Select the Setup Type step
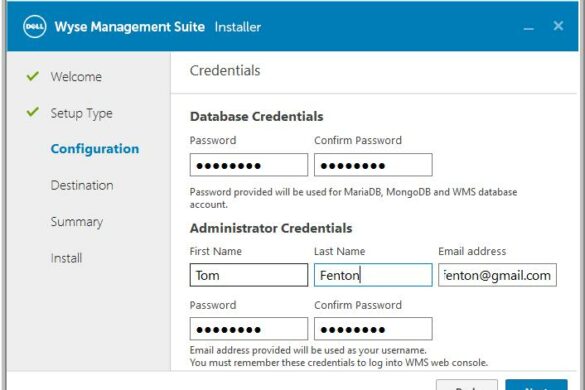 [x=81, y=113]
